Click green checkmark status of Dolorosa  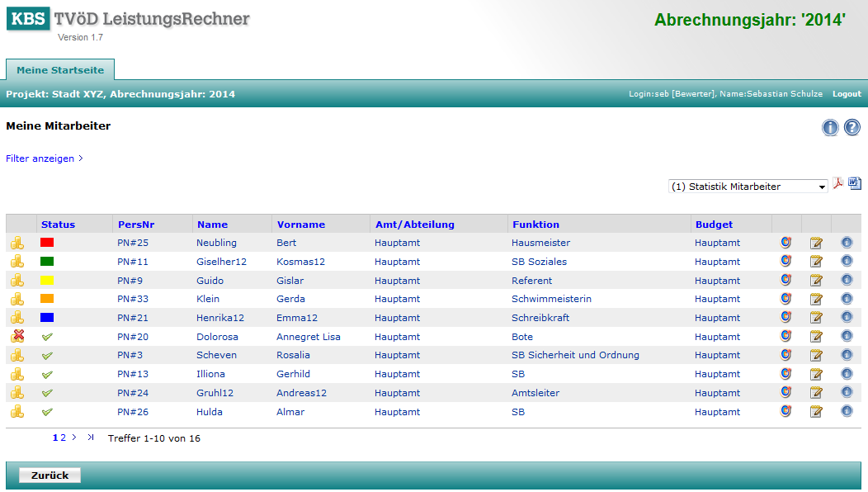tap(47, 337)
